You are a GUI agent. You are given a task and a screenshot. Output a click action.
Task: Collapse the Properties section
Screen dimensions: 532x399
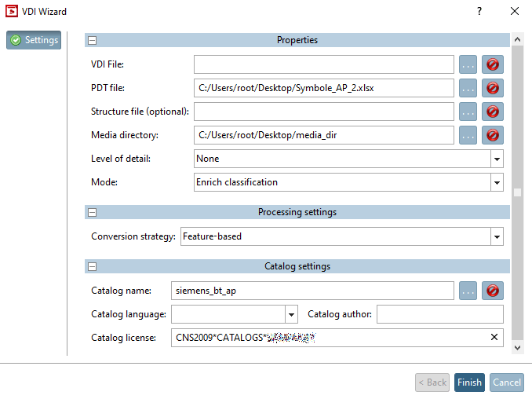point(92,40)
